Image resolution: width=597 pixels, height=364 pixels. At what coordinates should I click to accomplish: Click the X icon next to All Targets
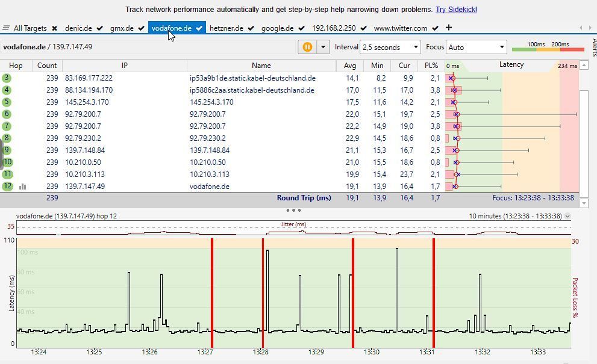[x=54, y=28]
